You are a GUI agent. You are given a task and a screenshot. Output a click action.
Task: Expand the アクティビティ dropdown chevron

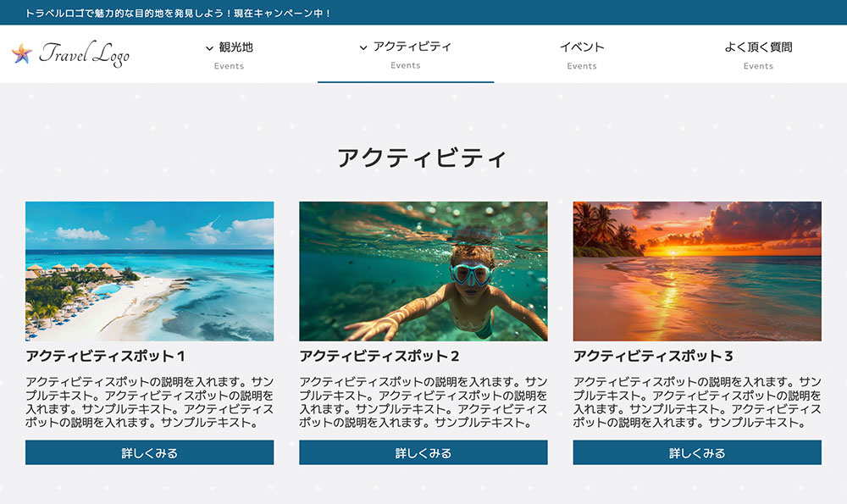tap(363, 47)
